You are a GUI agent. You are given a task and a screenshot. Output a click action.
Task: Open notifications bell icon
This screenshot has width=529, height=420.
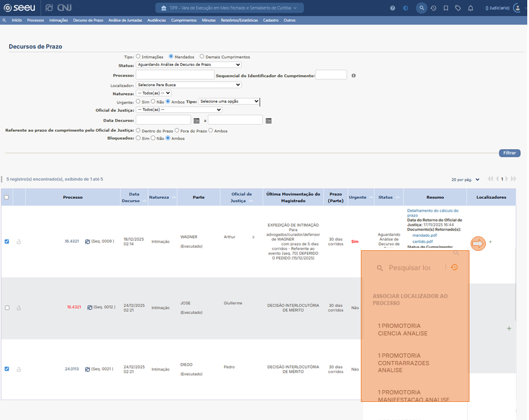[469, 8]
